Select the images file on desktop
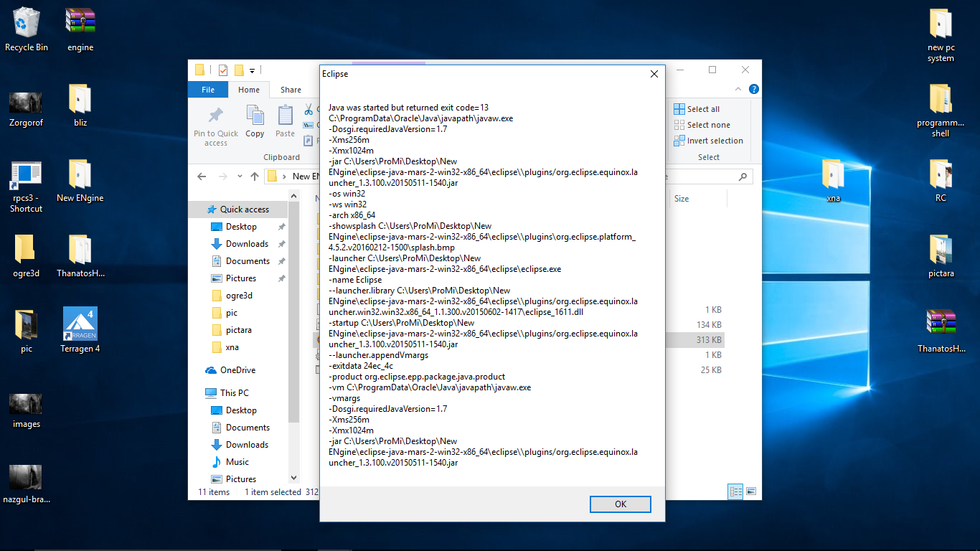The height and width of the screenshot is (551, 980). (x=27, y=410)
